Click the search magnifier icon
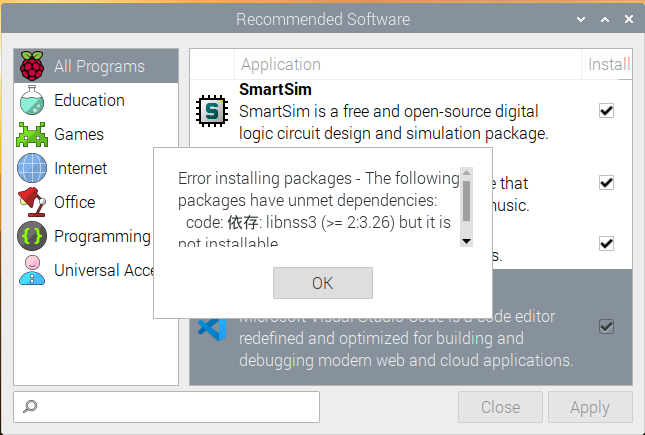Screen dimensions: 645x435 click(30, 407)
